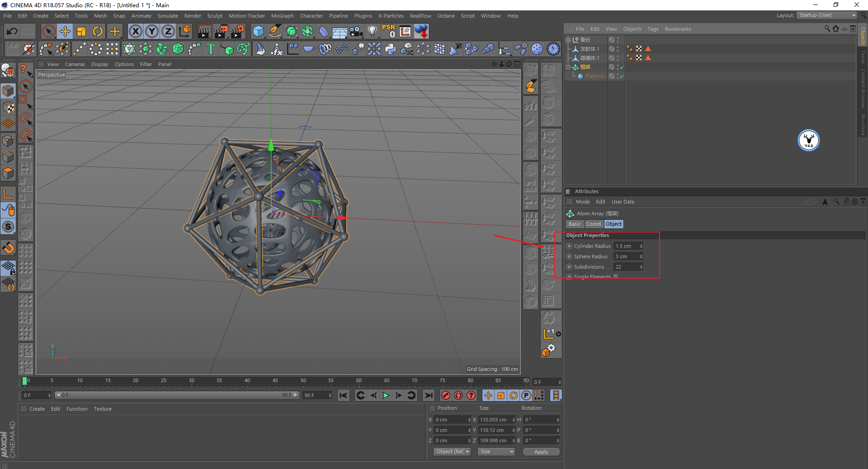Open Object Manager Tags menu
This screenshot has height=469, width=868.
(x=653, y=29)
